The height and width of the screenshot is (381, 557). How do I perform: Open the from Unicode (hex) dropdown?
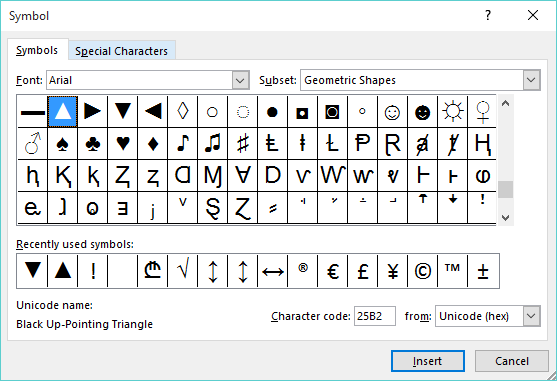pos(531,316)
